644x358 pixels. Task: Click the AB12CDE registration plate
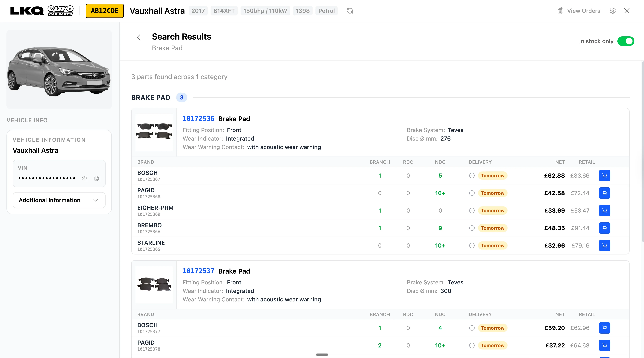(x=105, y=11)
